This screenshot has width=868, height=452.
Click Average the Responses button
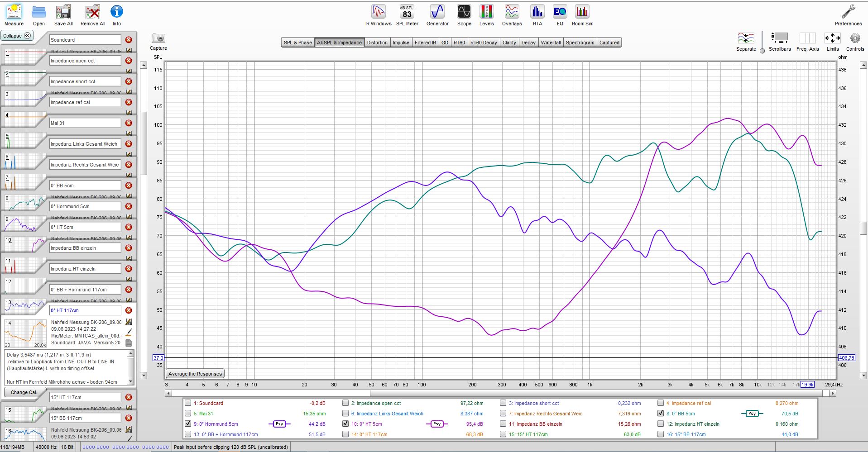[195, 374]
